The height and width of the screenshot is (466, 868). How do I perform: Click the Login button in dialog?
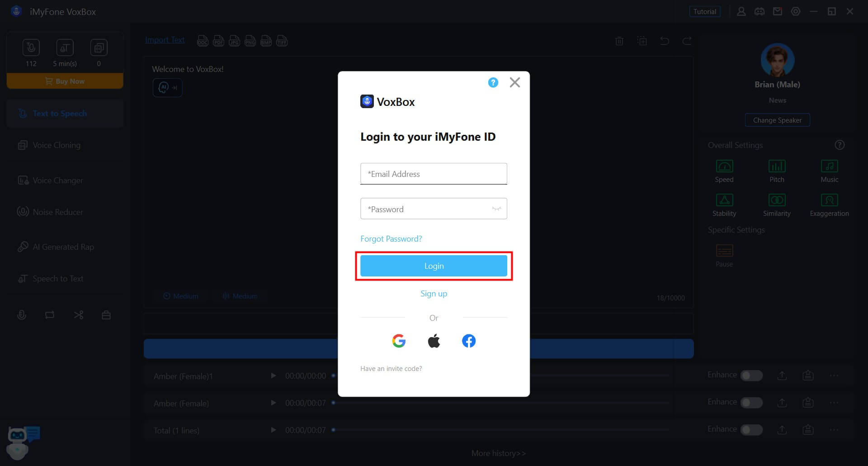(x=434, y=266)
